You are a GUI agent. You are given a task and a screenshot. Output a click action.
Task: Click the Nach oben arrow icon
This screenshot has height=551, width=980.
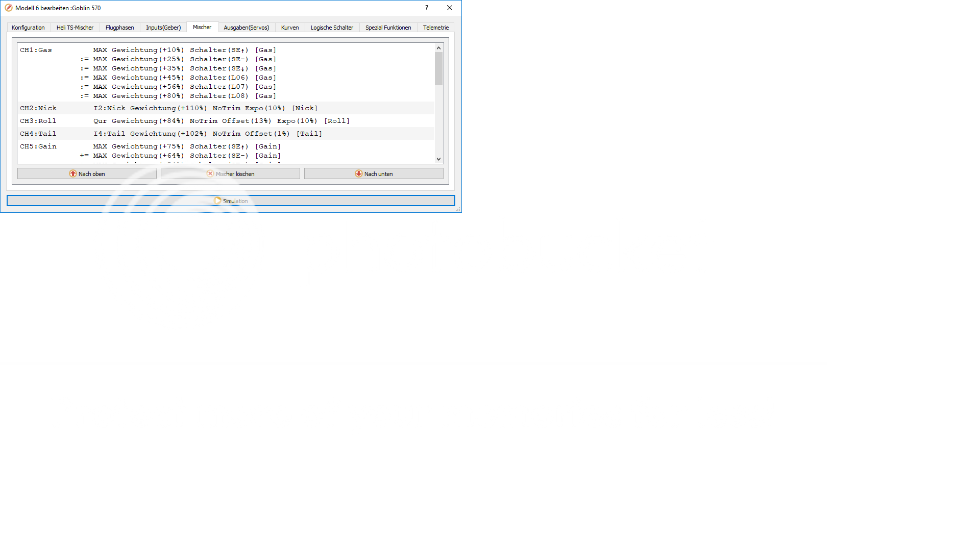click(73, 173)
